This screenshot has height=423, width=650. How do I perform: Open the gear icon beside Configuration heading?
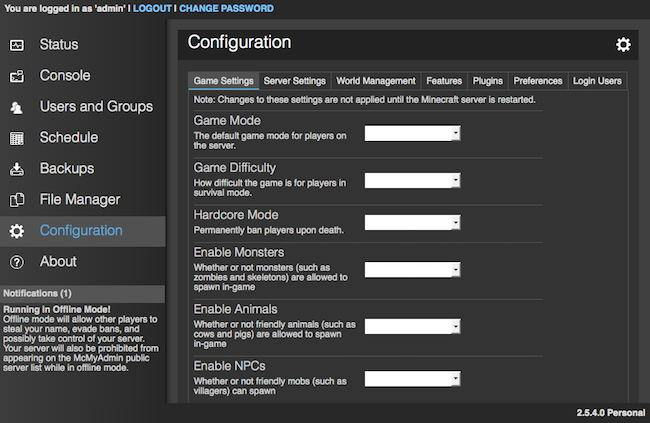(623, 44)
